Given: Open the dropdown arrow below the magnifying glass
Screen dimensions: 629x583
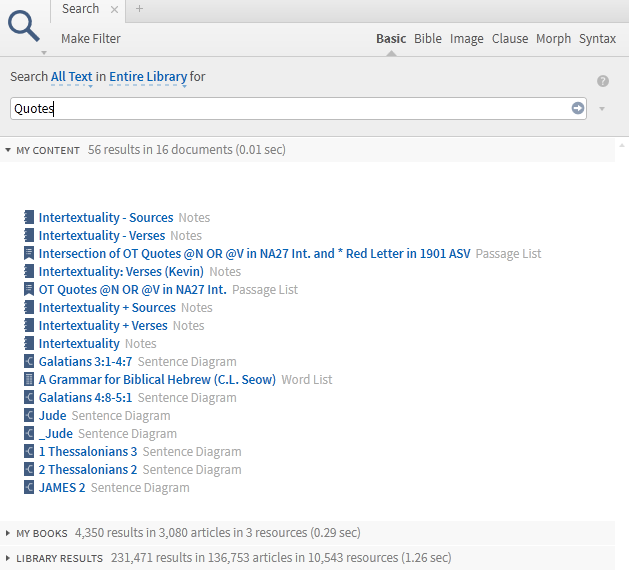Looking at the screenshot, I should tap(44, 53).
